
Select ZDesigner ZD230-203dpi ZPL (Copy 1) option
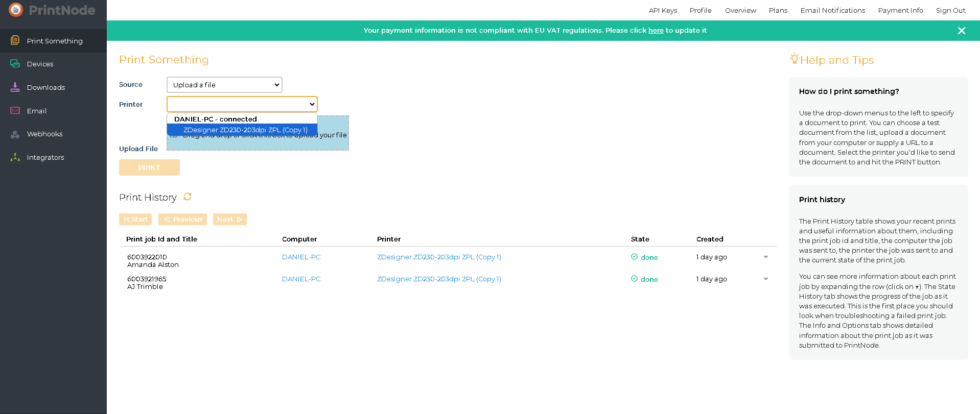click(245, 130)
